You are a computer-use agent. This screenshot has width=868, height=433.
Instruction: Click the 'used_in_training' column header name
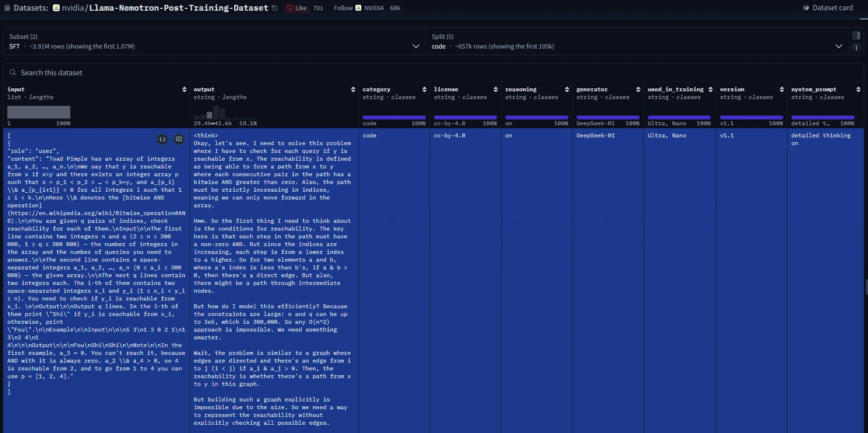point(675,89)
